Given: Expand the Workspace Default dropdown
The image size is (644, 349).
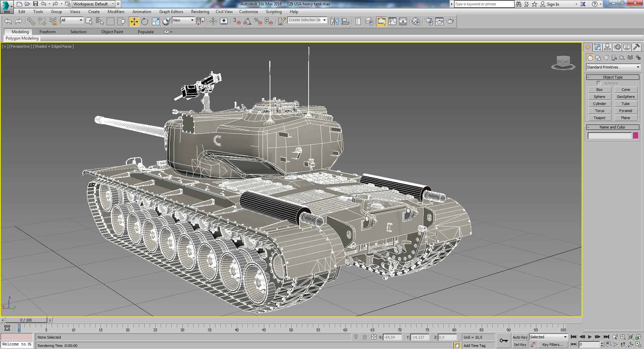Looking at the screenshot, I should 112,4.
